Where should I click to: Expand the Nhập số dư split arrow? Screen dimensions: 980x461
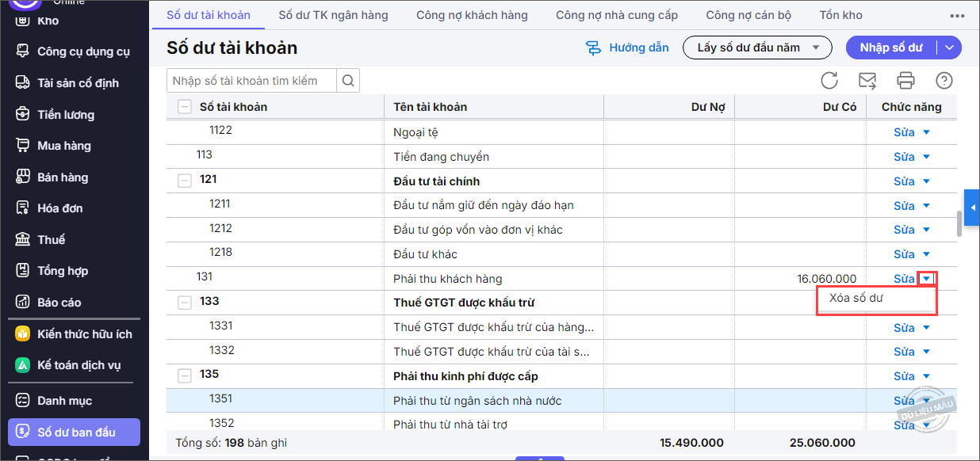pos(950,48)
